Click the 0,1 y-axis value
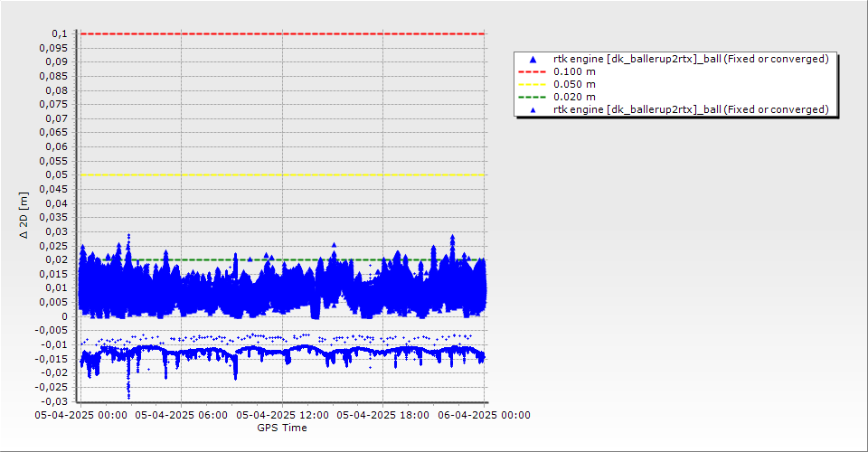The height and width of the screenshot is (452, 868). pyautogui.click(x=60, y=33)
